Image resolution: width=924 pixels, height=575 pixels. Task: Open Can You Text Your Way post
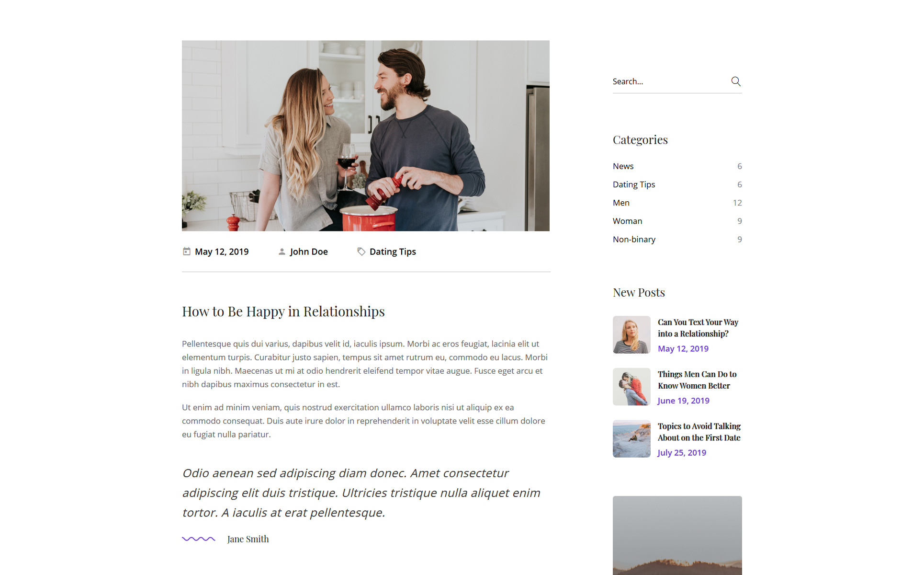click(x=698, y=328)
